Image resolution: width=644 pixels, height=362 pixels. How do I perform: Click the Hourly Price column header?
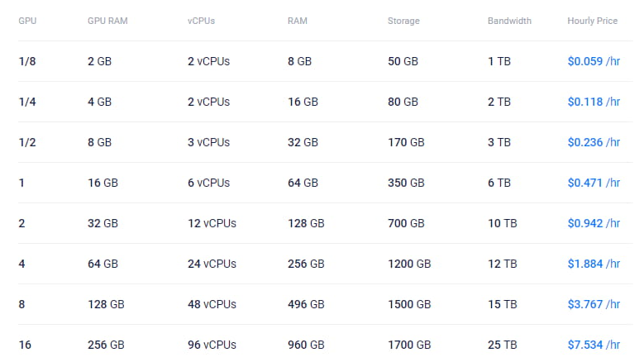tap(592, 21)
